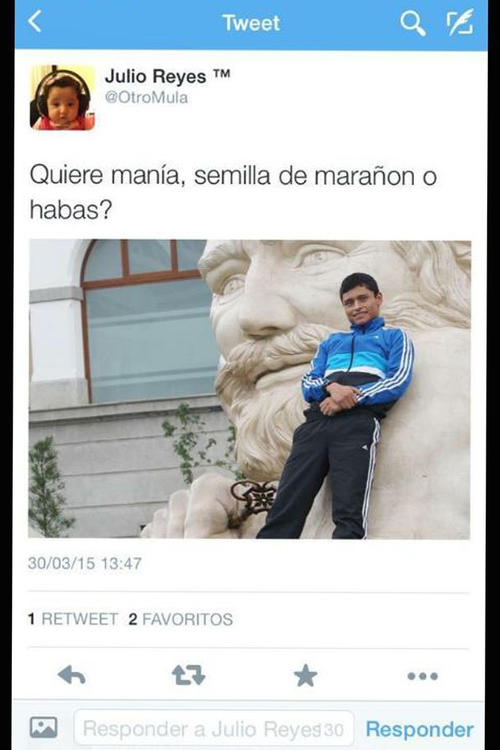Open more options with the three-dots icon
Viewport: 500px width, 750px height.
tap(422, 676)
